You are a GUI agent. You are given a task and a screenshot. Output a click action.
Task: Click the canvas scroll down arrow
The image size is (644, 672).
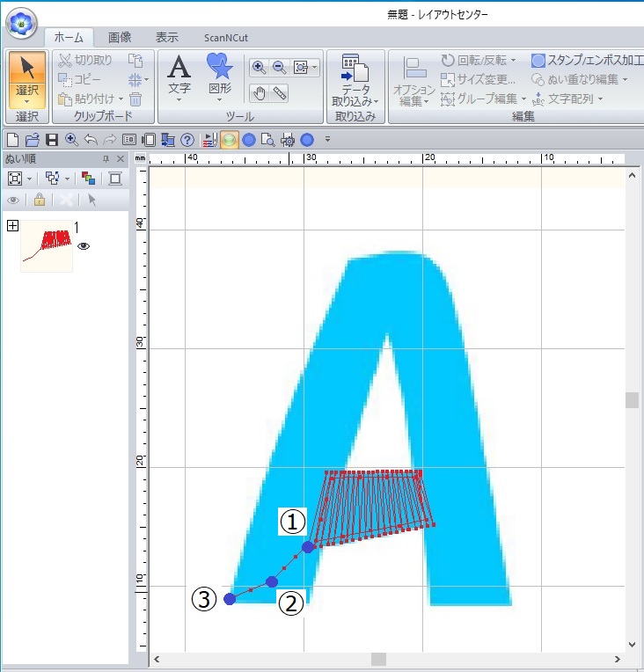pos(632,645)
